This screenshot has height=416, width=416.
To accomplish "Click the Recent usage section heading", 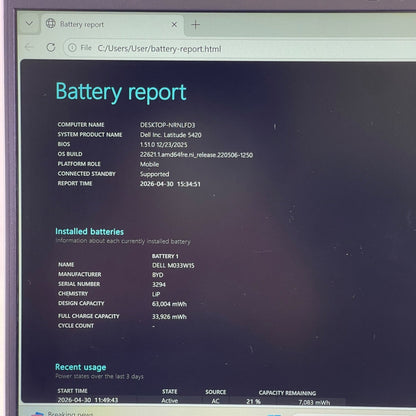I will (x=81, y=367).
